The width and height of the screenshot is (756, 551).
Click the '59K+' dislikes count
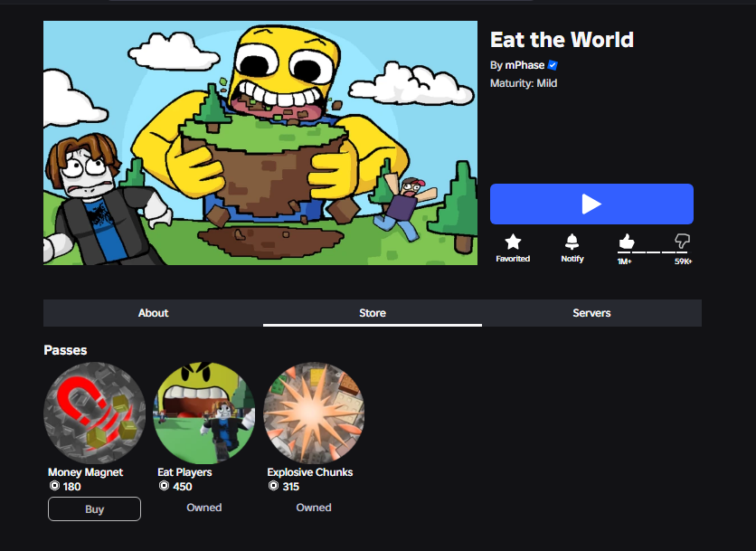tap(683, 261)
